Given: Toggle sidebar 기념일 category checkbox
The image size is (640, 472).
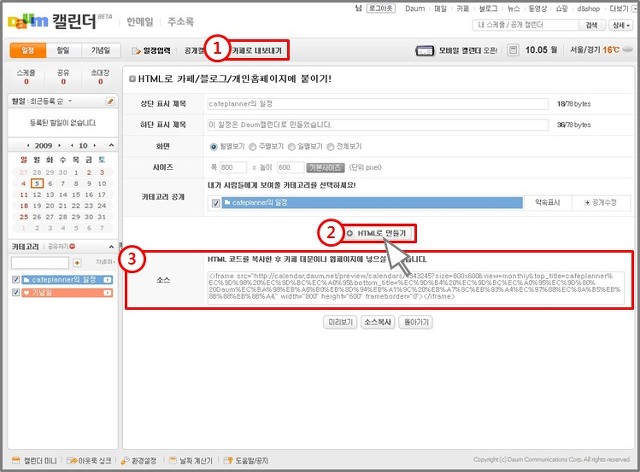Looking at the screenshot, I should (x=16, y=292).
